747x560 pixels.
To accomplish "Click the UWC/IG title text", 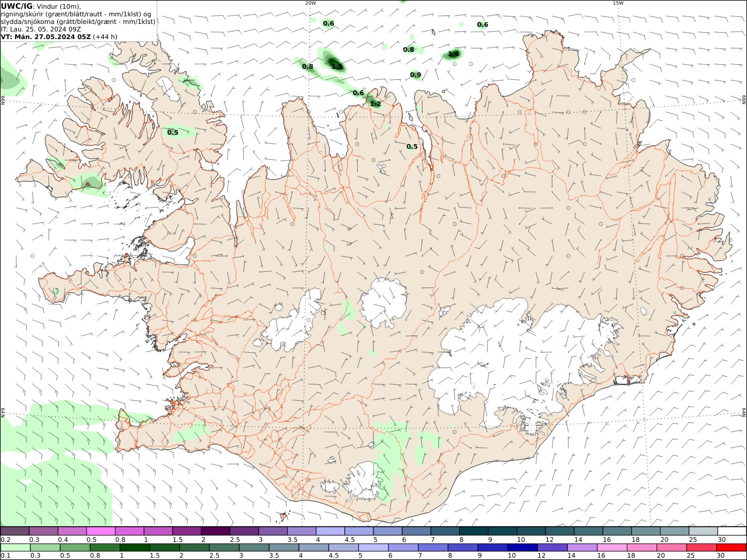I will coord(16,6).
